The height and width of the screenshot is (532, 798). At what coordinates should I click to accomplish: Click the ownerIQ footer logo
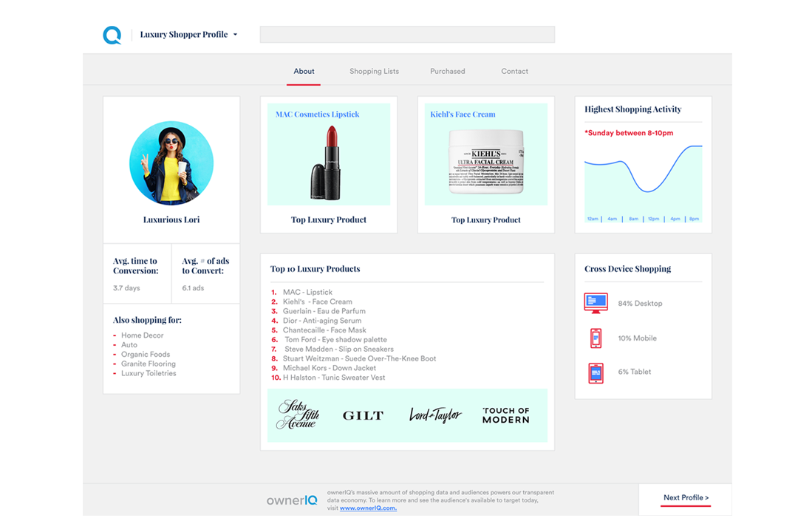pos(292,500)
